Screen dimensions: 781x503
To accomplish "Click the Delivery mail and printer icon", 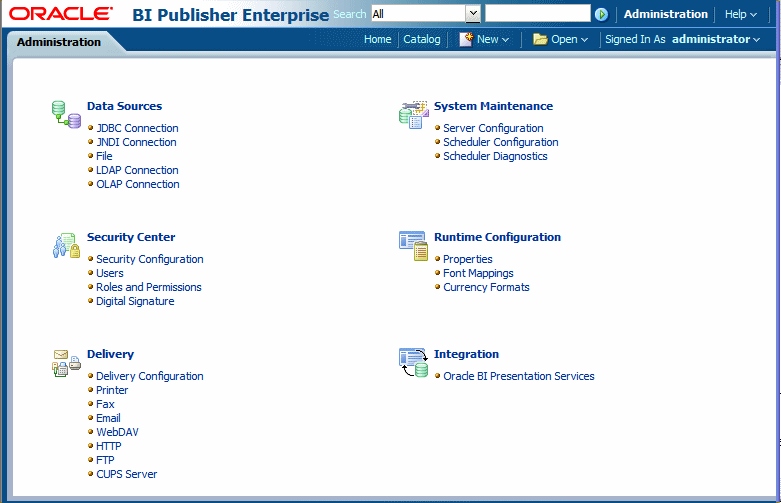I will (x=66, y=363).
